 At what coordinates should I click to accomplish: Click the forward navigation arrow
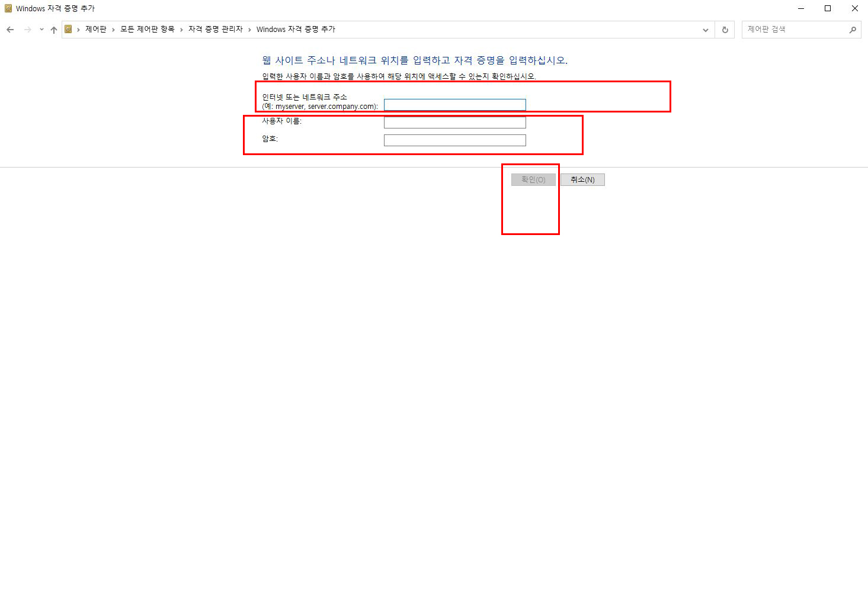(x=27, y=30)
